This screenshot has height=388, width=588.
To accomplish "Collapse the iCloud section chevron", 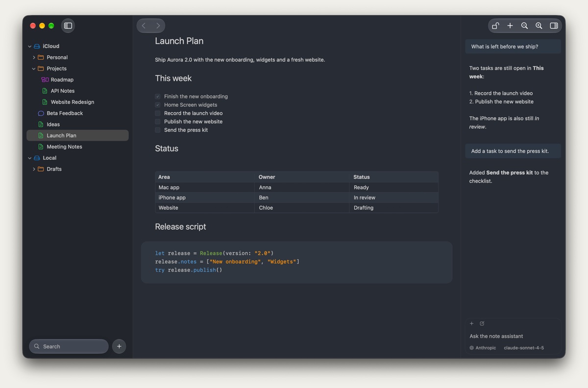I will 29,46.
